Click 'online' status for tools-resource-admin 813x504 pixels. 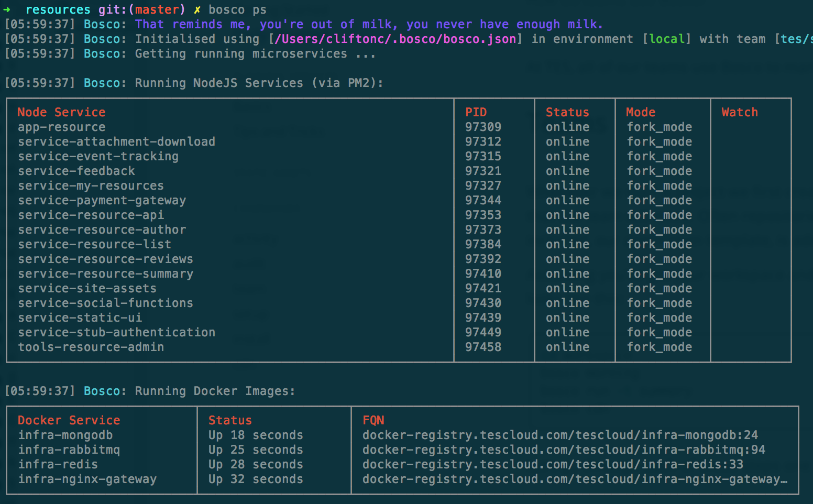coord(567,347)
